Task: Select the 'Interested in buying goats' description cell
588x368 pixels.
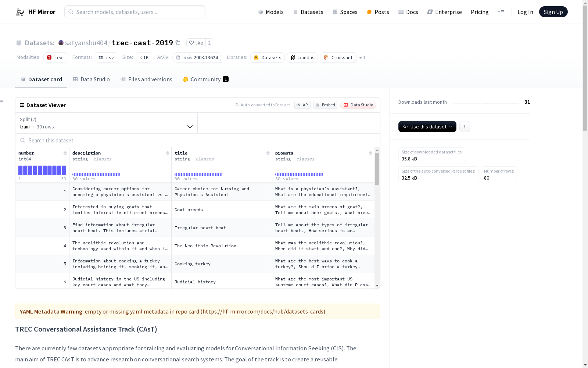Action: coord(121,210)
